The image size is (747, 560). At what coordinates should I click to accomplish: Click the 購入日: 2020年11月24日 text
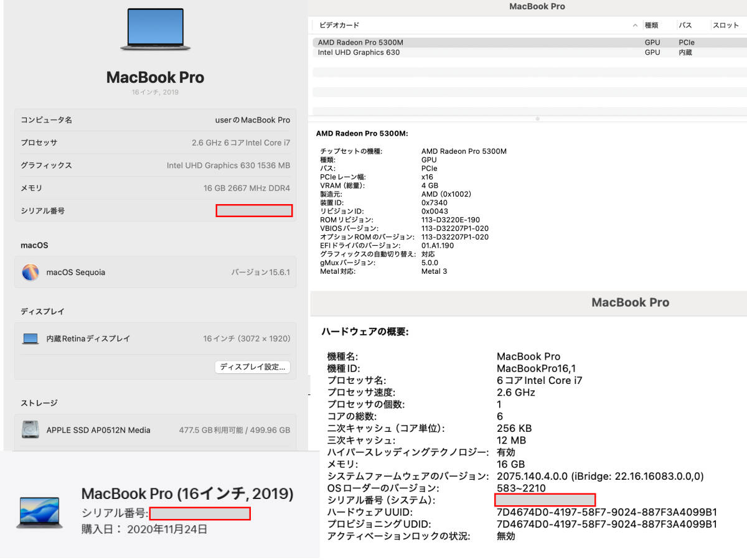[x=144, y=530]
